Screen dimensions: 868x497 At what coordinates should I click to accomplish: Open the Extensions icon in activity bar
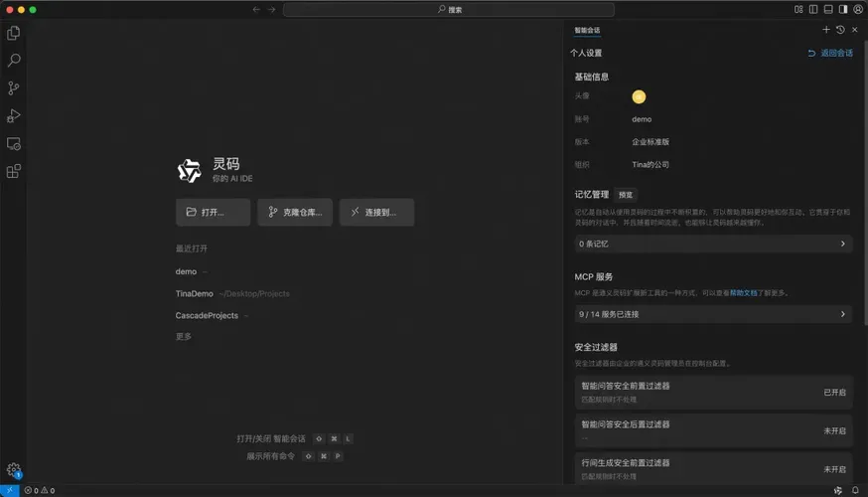coord(14,171)
